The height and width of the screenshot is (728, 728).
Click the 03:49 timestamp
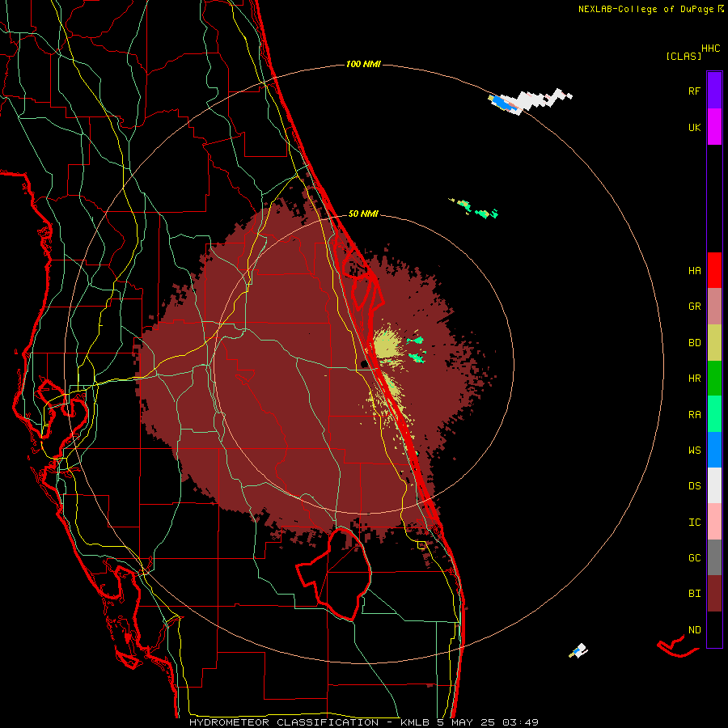(519, 722)
